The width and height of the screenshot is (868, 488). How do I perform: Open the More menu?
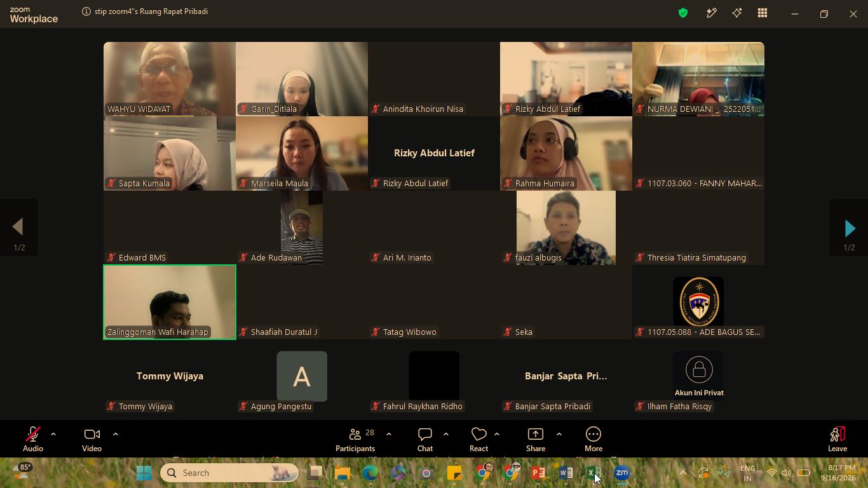tap(593, 439)
